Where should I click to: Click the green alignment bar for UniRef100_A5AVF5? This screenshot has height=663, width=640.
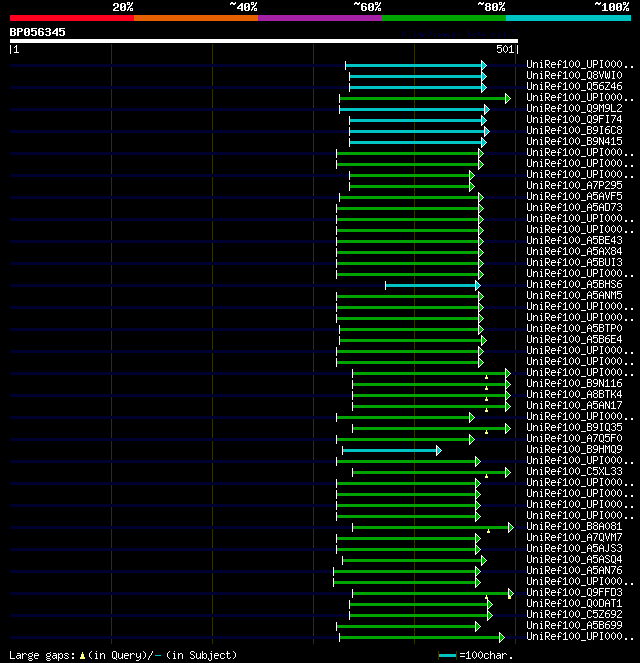tap(411, 198)
